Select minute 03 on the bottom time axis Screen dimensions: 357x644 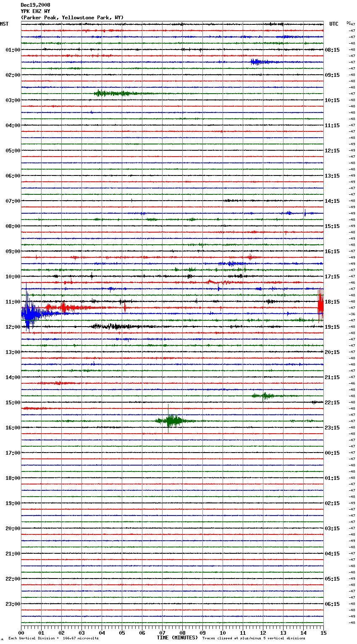[x=82, y=633]
